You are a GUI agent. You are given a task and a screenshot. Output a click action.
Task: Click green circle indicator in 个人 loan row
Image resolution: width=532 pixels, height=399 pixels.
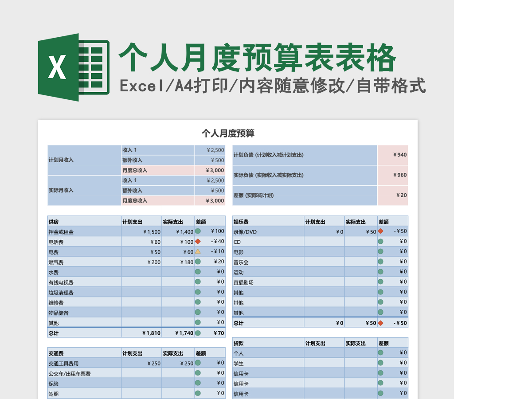(x=380, y=352)
